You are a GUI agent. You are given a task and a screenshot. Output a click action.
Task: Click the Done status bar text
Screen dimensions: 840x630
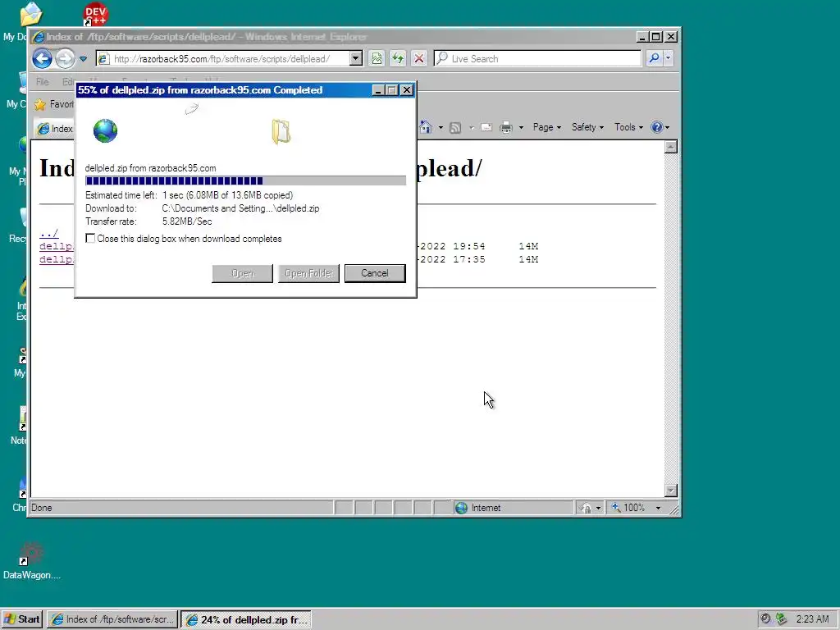pos(41,508)
